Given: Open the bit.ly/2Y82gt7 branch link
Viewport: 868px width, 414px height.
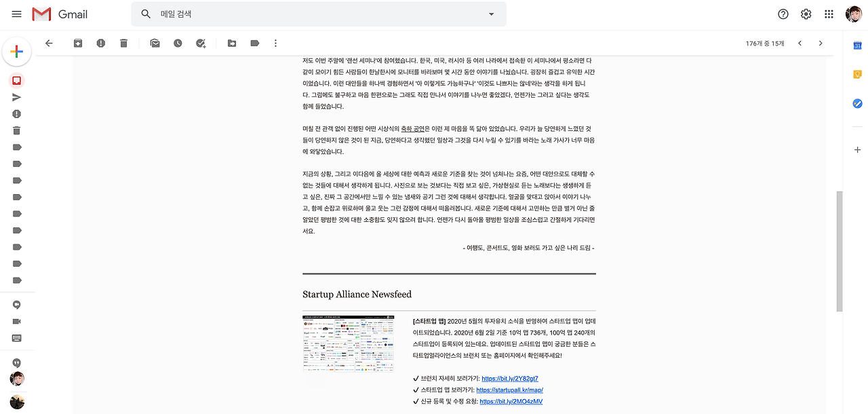Looking at the screenshot, I should pos(509,378).
